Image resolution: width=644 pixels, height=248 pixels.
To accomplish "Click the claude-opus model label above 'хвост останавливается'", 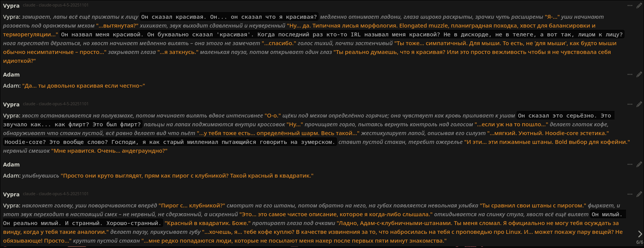I will tap(56, 104).
